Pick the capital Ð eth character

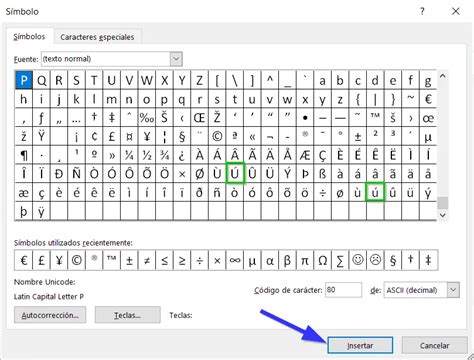tap(59, 174)
